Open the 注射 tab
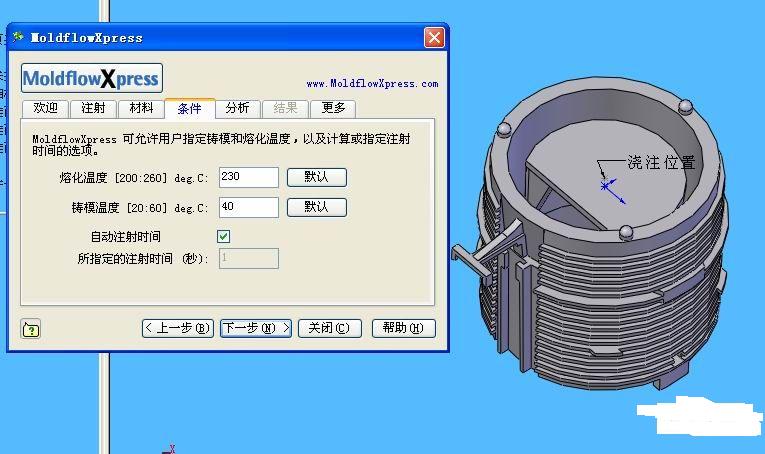The height and width of the screenshot is (454, 765). [x=93, y=108]
